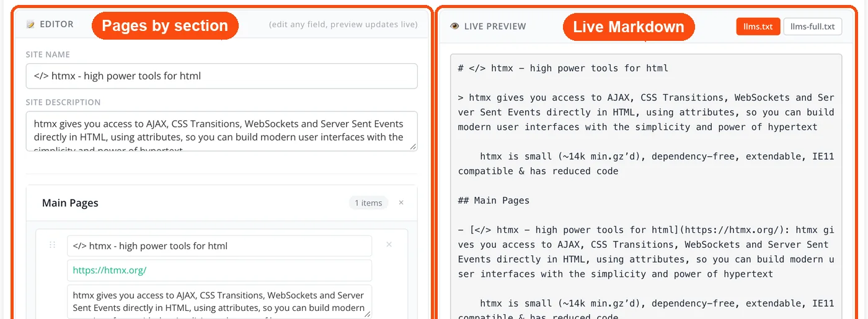Click the Site Description label
Image resolution: width=868 pixels, height=319 pixels.
coord(63,102)
